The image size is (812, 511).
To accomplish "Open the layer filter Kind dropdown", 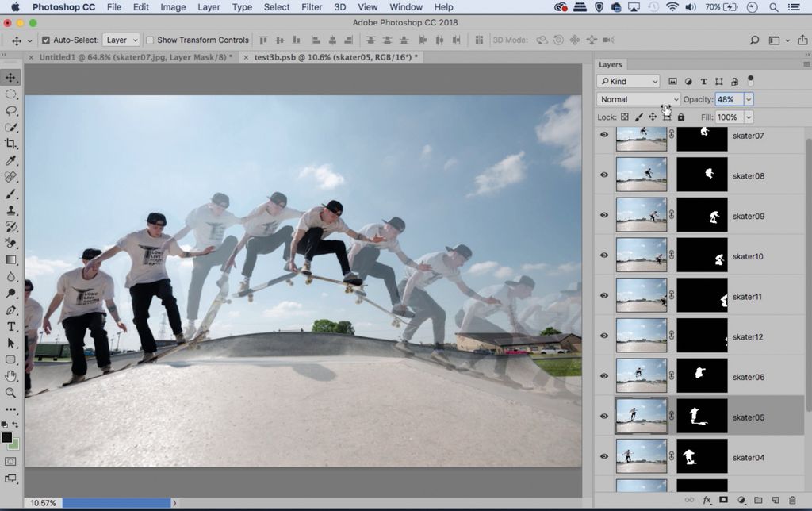I will (x=628, y=81).
